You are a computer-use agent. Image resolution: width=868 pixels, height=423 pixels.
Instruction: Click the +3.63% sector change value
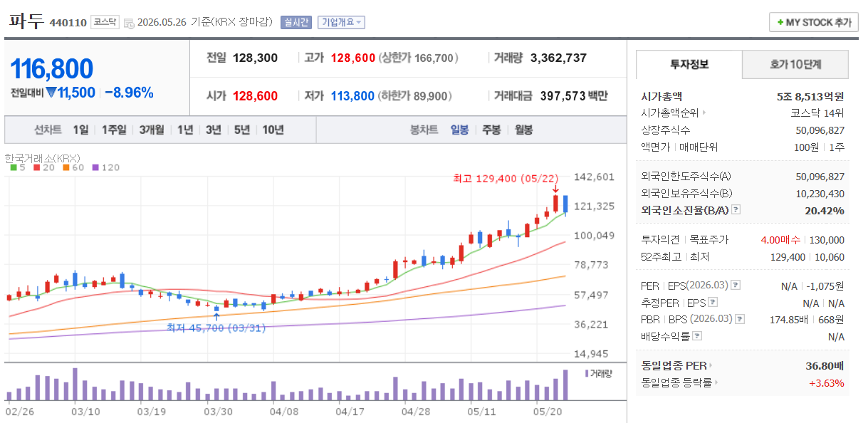[x=826, y=383]
